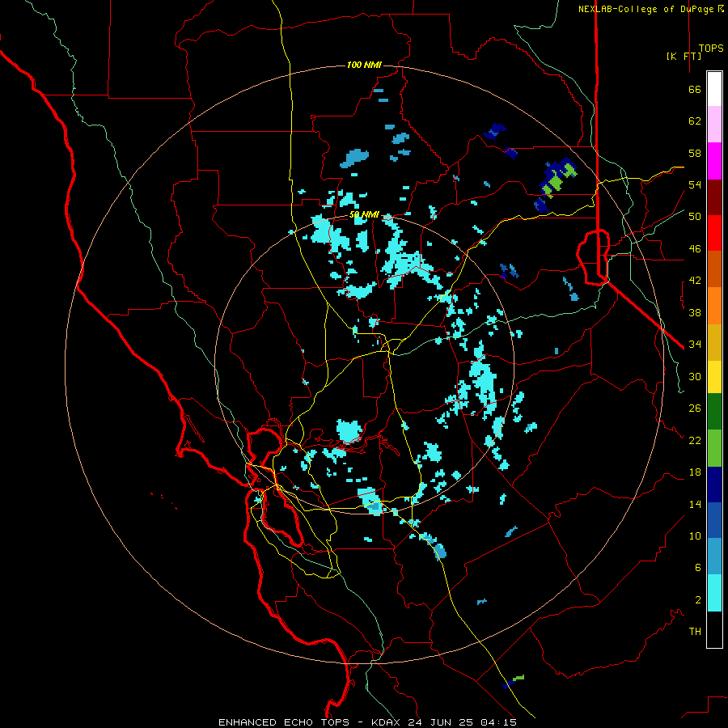728x728 pixels.
Task: Click the yellow swatch in the color scale
Action: coord(714,377)
